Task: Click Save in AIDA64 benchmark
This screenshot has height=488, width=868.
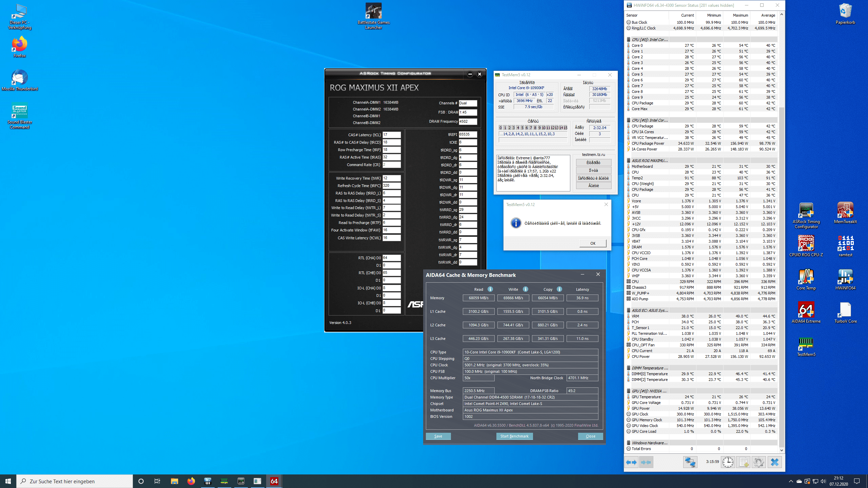Action: pos(438,436)
